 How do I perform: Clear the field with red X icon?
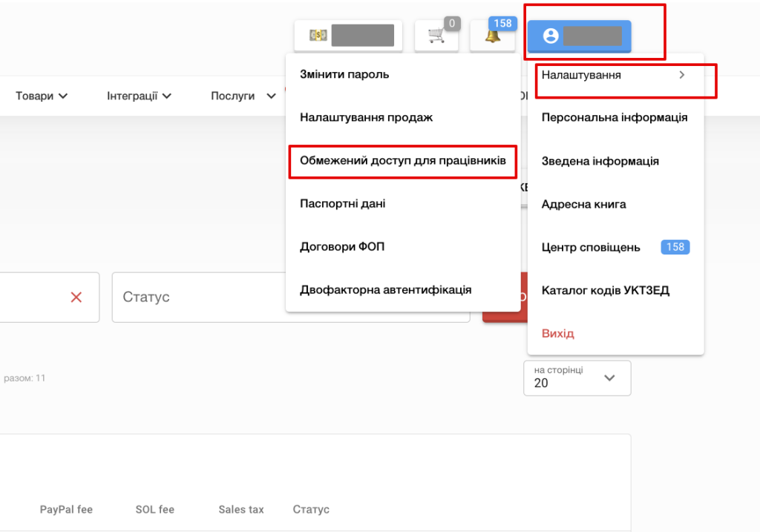[76, 297]
